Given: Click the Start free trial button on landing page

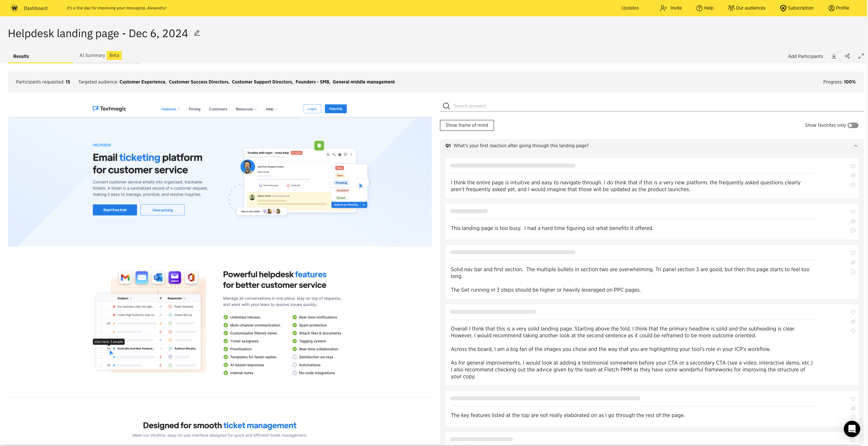Looking at the screenshot, I should click(x=114, y=209).
